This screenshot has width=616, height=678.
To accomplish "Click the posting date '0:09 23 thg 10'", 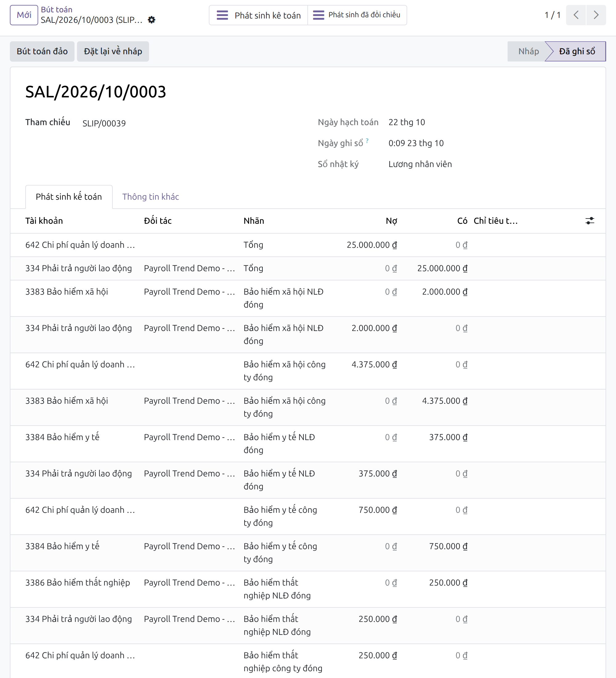I will (x=416, y=143).
